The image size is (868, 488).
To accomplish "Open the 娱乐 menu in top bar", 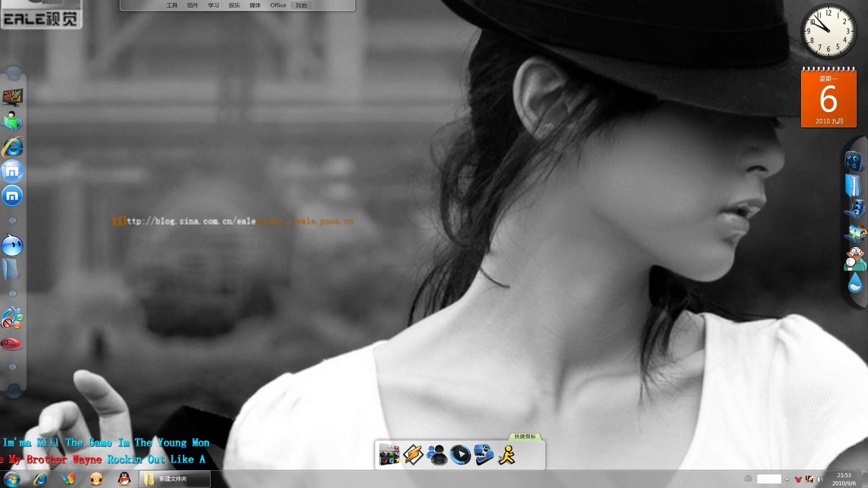I will 234,5.
